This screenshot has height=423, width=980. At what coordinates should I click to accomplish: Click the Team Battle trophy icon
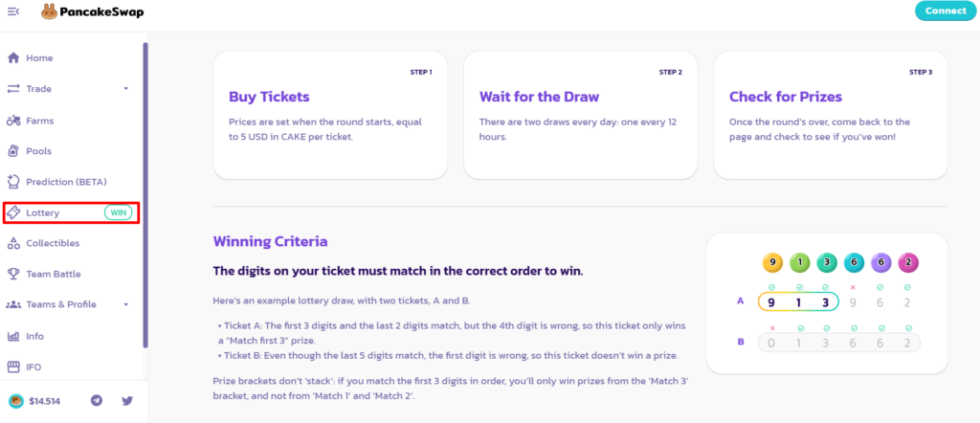13,274
